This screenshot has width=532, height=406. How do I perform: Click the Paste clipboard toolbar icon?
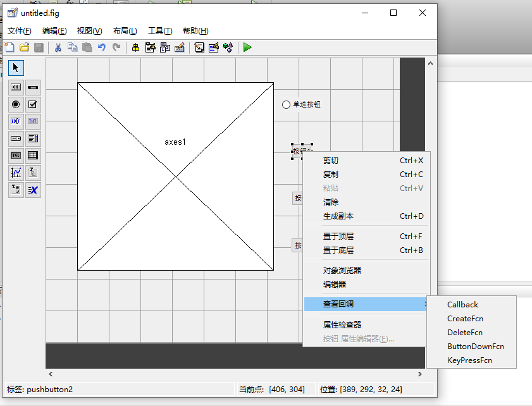(x=87, y=47)
